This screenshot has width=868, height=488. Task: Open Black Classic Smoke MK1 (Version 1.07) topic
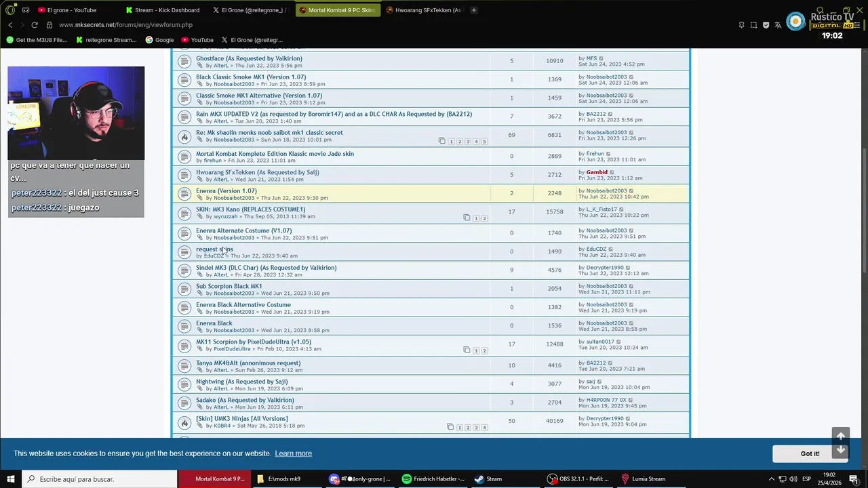point(251,77)
